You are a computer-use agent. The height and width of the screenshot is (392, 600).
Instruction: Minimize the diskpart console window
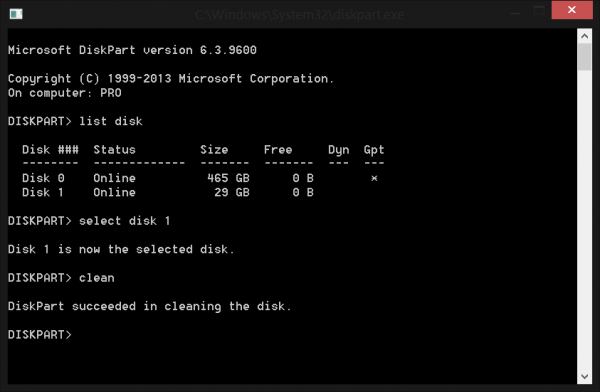coord(515,13)
